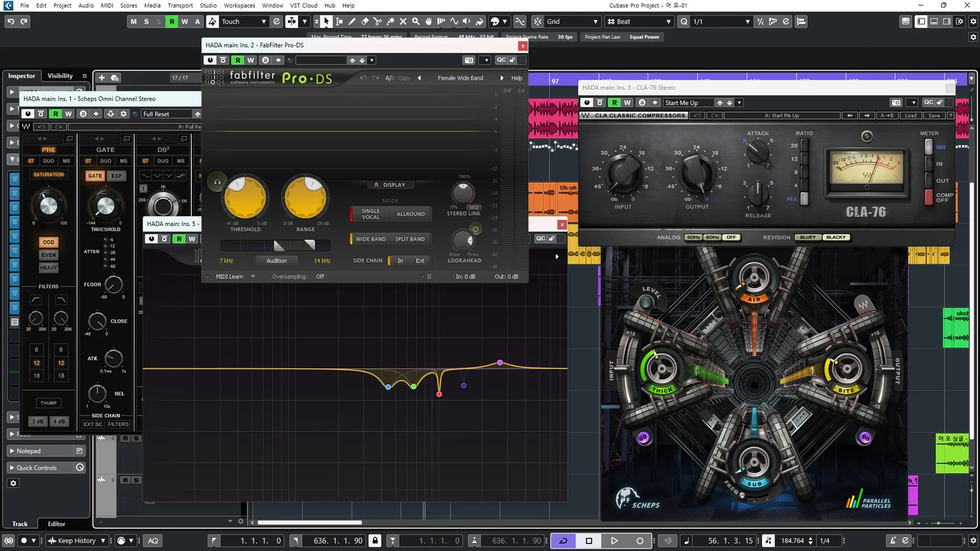Image resolution: width=980 pixels, height=551 pixels.
Task: Collapse the DISPLAY button in Pro-DS
Action: pos(390,185)
